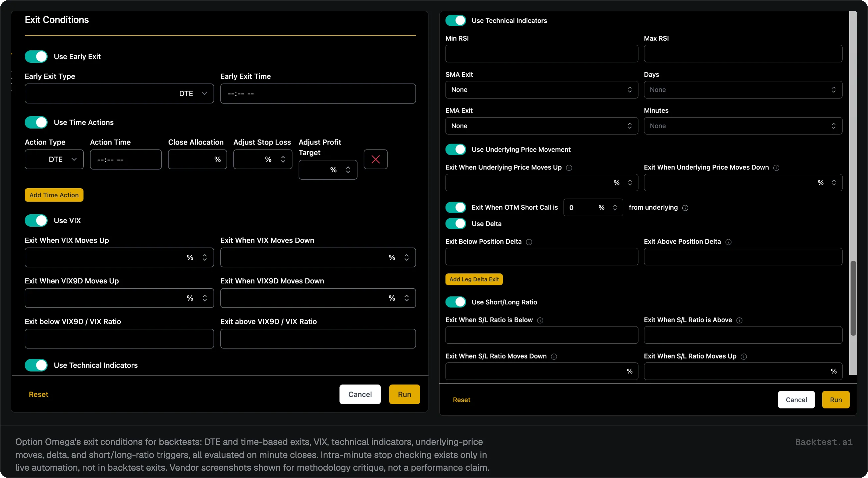
Task: Open Action Type DTE dropdown
Action: tap(54, 159)
